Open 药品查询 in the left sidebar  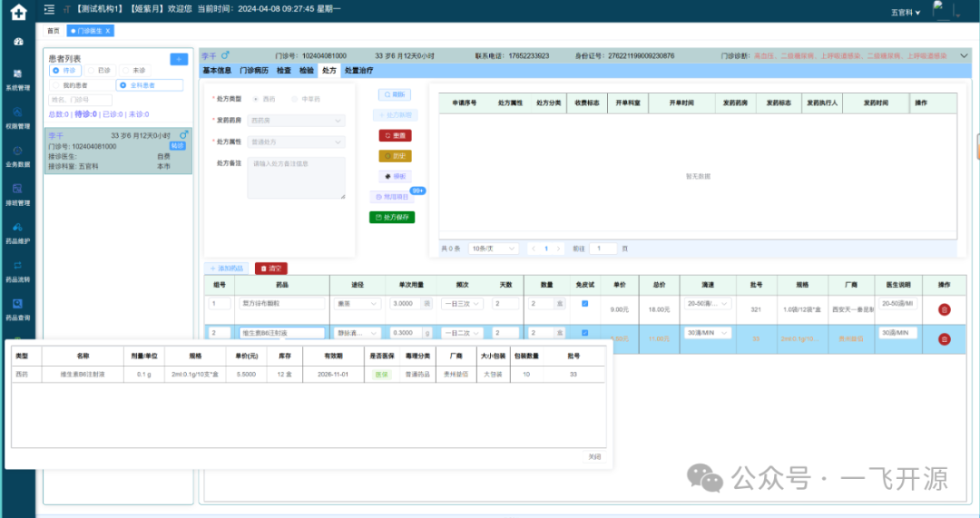(18, 309)
